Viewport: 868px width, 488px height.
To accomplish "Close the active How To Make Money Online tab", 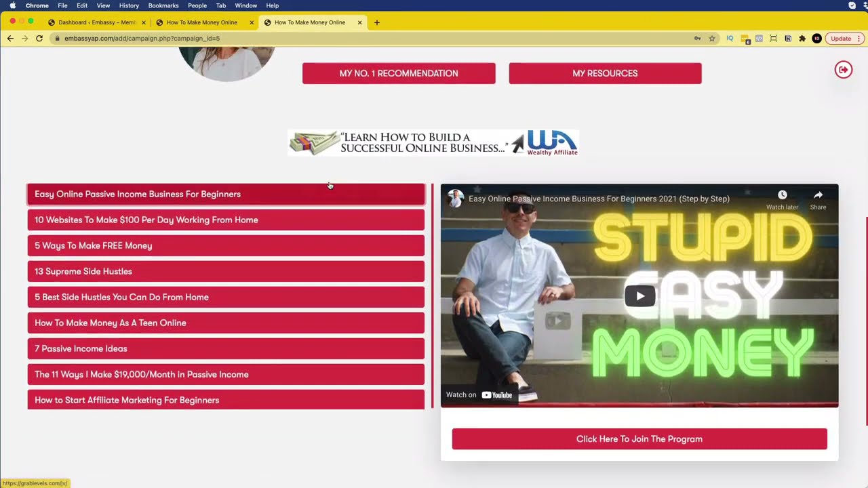I will [x=359, y=22].
